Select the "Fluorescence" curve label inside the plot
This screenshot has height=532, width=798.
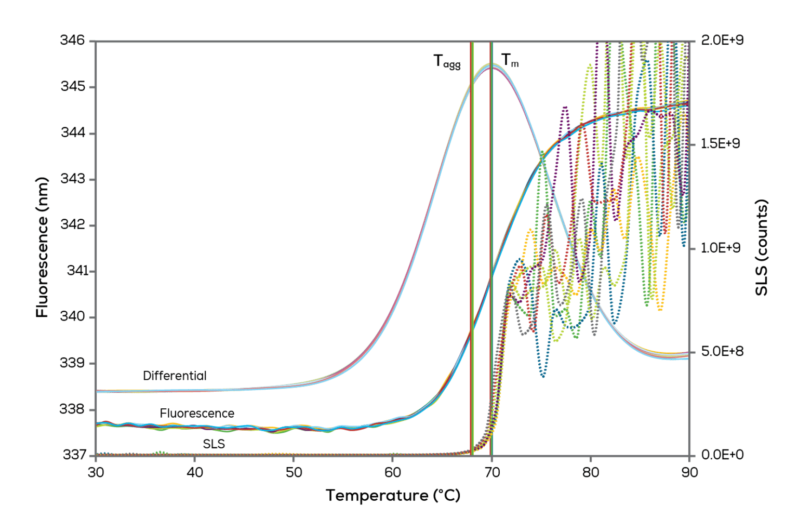click(197, 414)
